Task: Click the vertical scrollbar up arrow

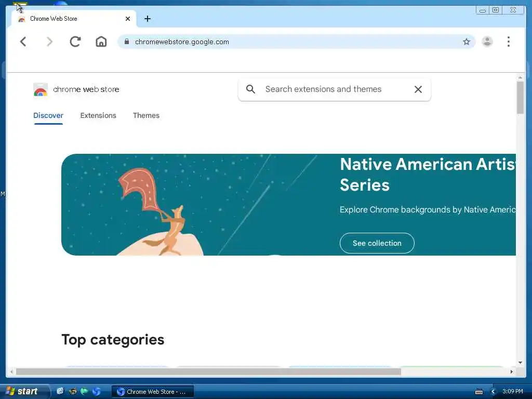Action: tap(520, 78)
